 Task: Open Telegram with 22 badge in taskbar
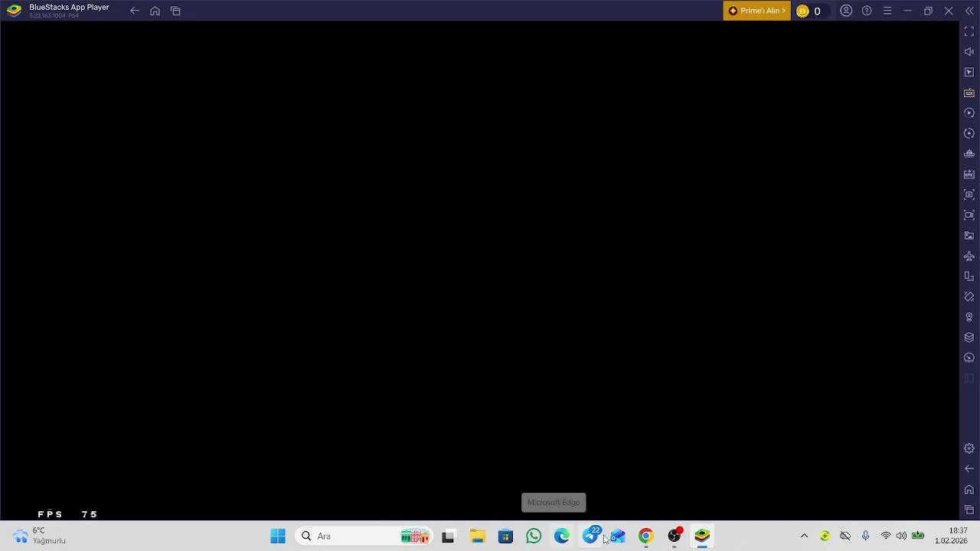(590, 536)
